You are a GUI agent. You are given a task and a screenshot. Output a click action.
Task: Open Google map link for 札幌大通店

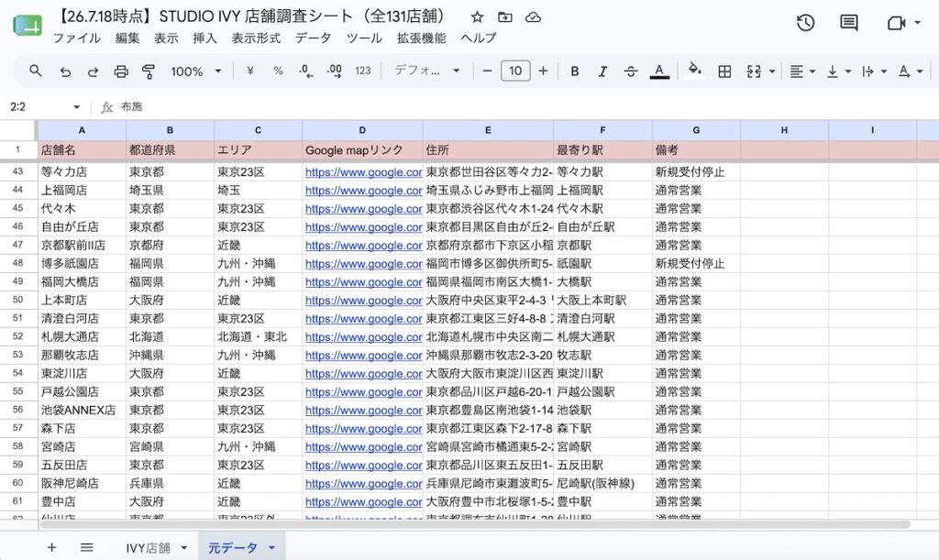point(363,337)
